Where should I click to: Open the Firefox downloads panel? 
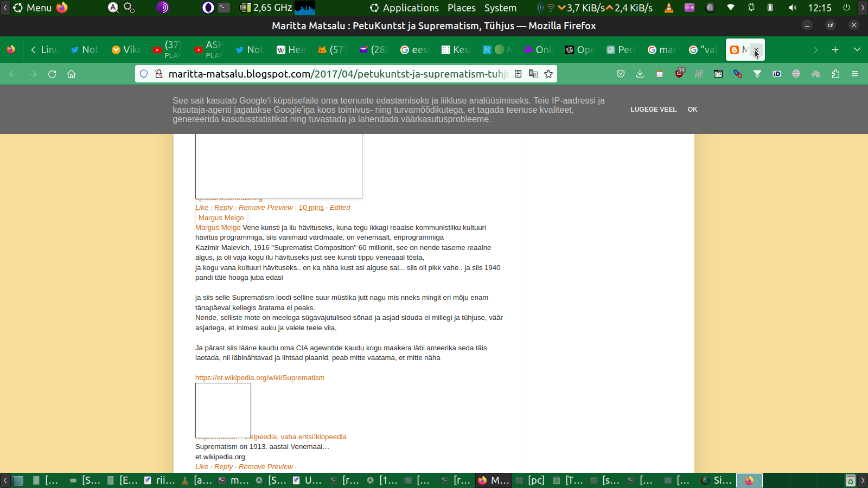click(x=640, y=74)
